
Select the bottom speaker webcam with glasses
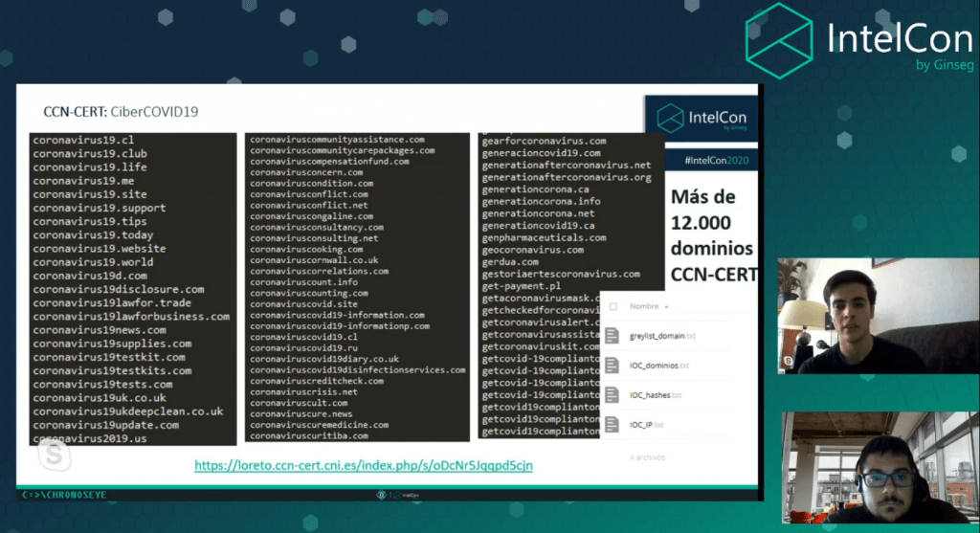(x=880, y=467)
